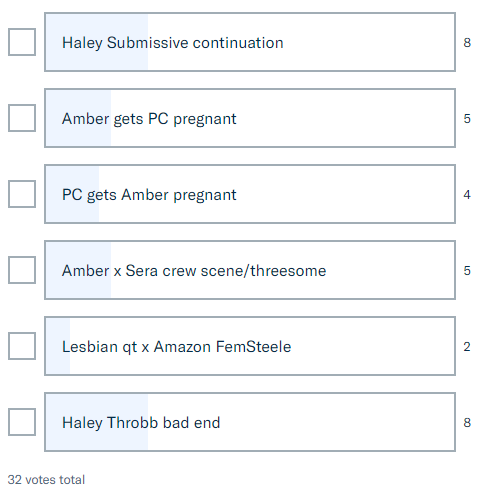Screen dimensions: 487x491
Task: Pick the PC gets Amber pregnant option bar
Action: (250, 194)
